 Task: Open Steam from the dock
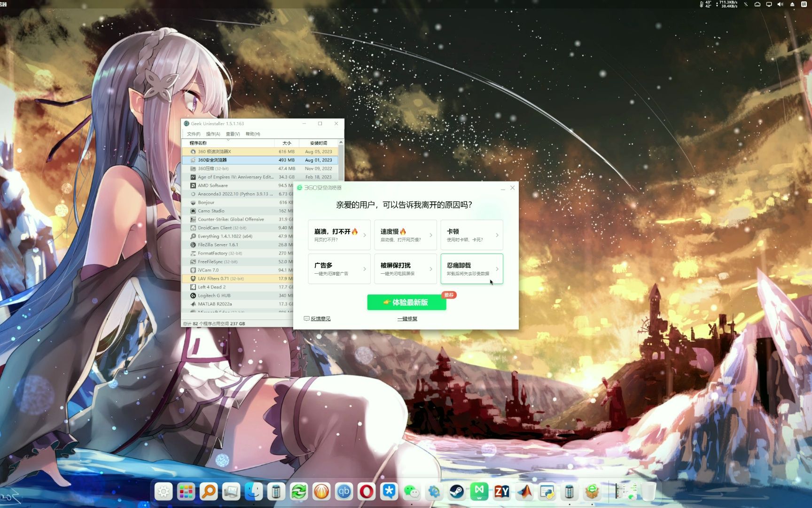[457, 492]
